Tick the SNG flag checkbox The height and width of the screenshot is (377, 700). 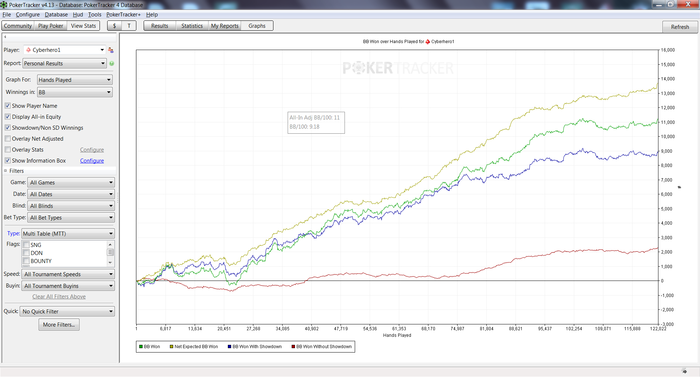point(26,245)
